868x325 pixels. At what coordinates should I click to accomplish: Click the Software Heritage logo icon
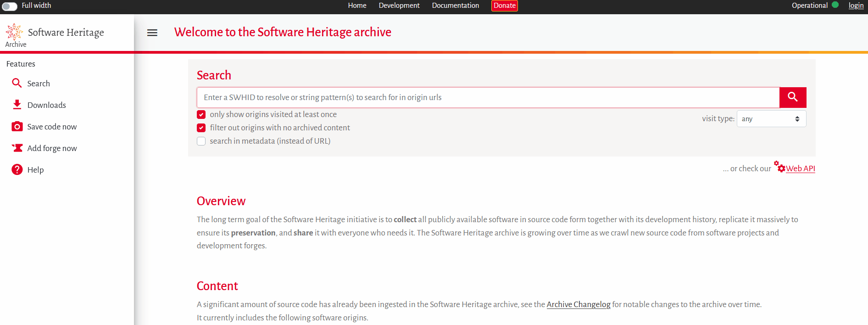[x=14, y=32]
